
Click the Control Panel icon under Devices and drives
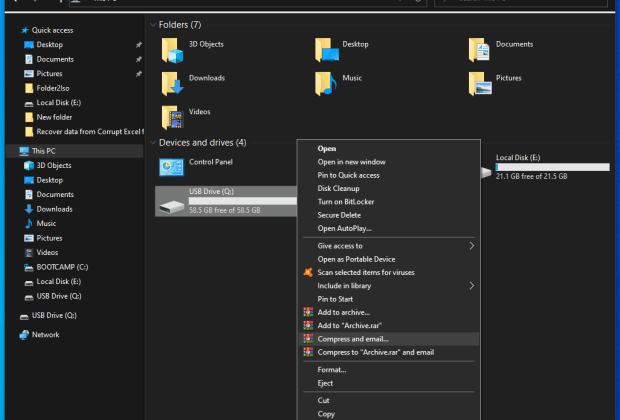(172, 167)
